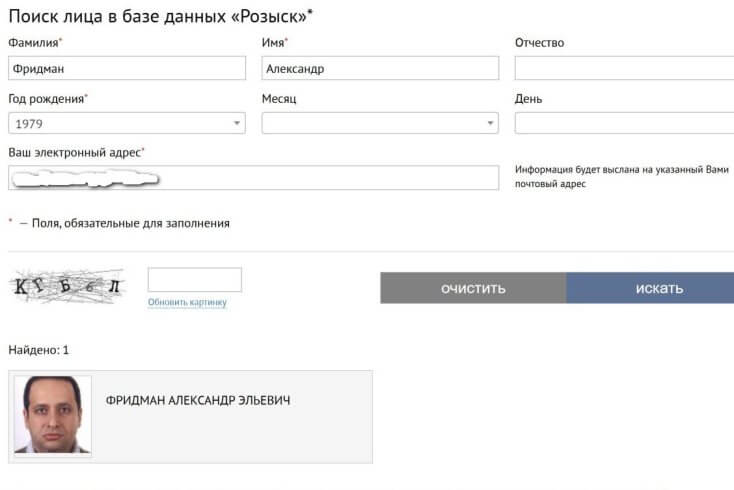Click the Месяц label
The height and width of the screenshot is (490, 734).
(279, 99)
